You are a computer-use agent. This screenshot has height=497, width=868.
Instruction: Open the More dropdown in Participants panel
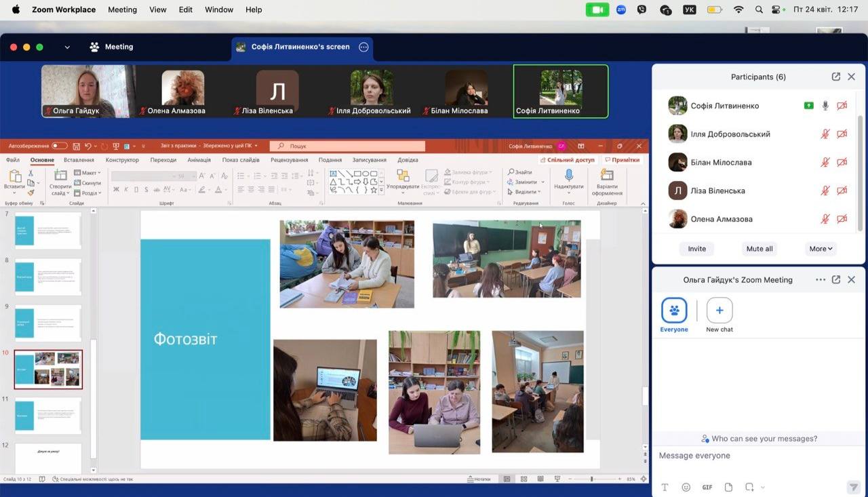click(821, 249)
